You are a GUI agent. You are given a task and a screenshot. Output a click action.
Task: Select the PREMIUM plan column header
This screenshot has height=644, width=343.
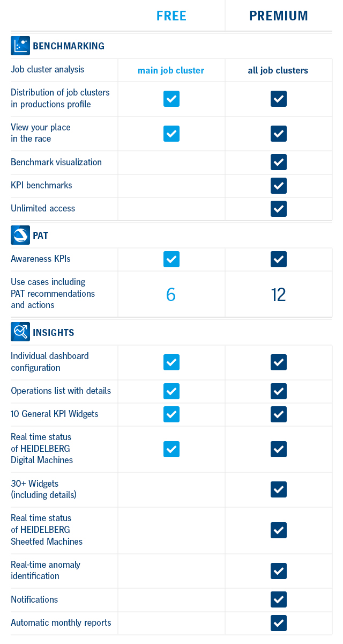(x=279, y=16)
